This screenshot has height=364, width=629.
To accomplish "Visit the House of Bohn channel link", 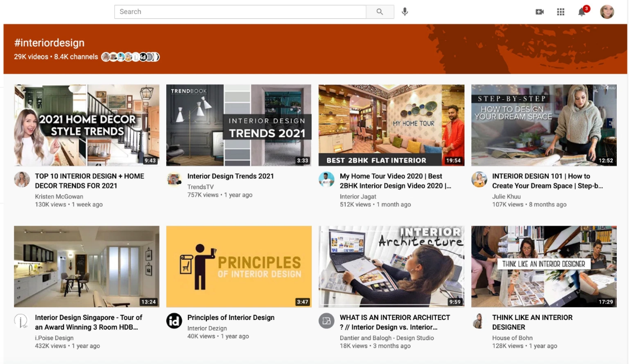I will tap(512, 338).
